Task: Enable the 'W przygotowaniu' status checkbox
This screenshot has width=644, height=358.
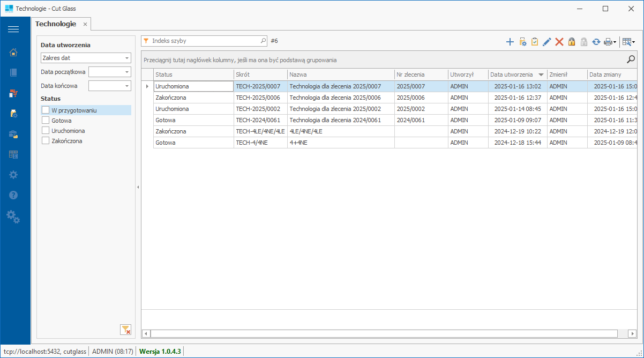Action: click(46, 110)
